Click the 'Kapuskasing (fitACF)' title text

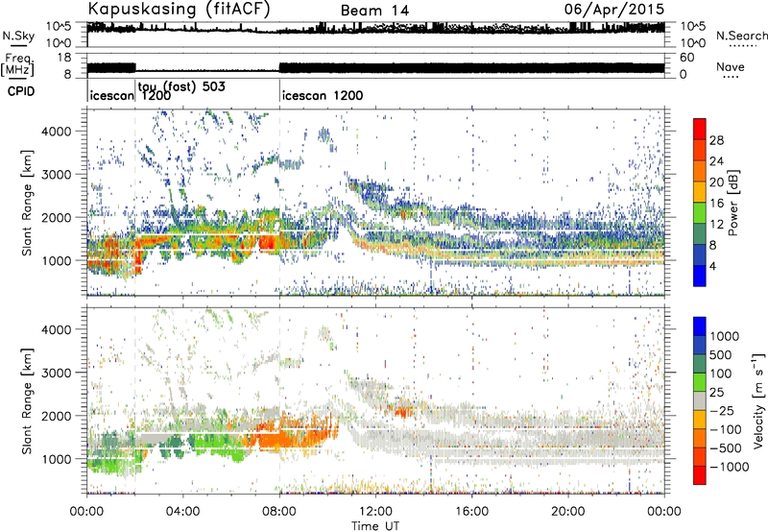click(180, 9)
